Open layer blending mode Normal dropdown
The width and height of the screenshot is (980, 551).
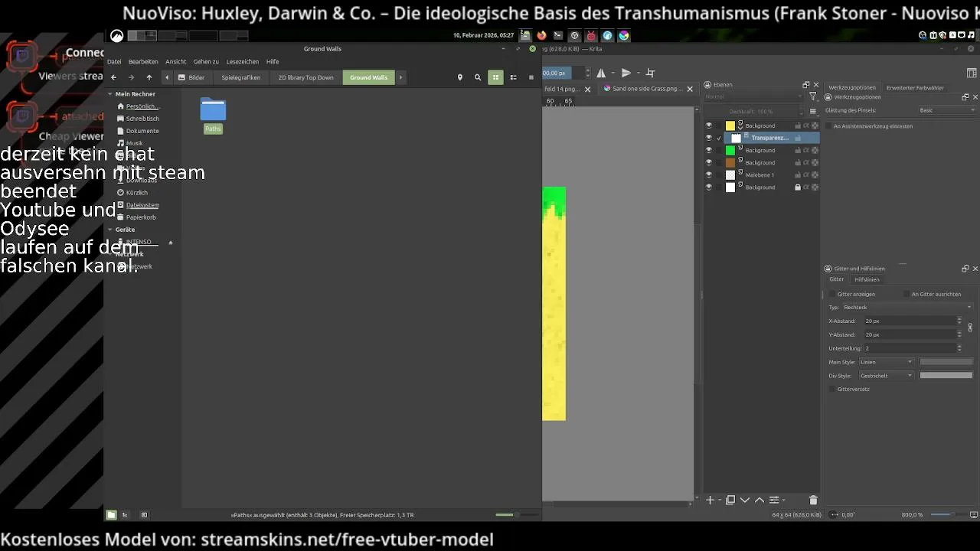754,97
